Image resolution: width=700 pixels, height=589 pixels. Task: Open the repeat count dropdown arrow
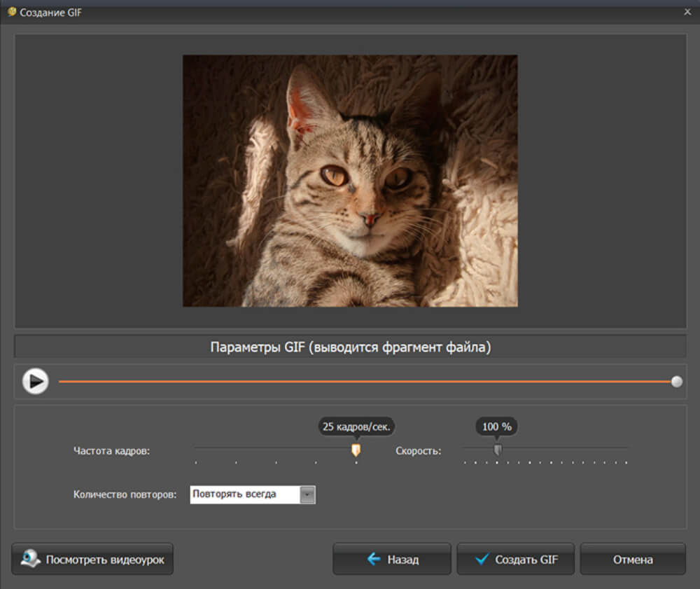point(307,494)
